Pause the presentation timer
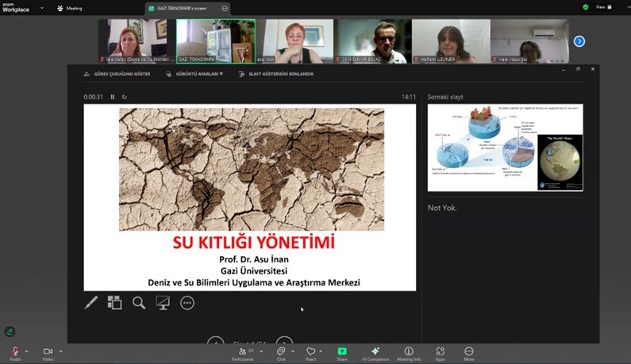The image size is (631, 364). pyautogui.click(x=112, y=97)
